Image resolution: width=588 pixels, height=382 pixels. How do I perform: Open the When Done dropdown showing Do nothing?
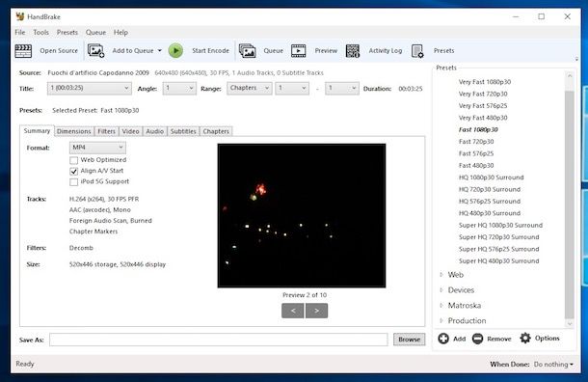(553, 365)
